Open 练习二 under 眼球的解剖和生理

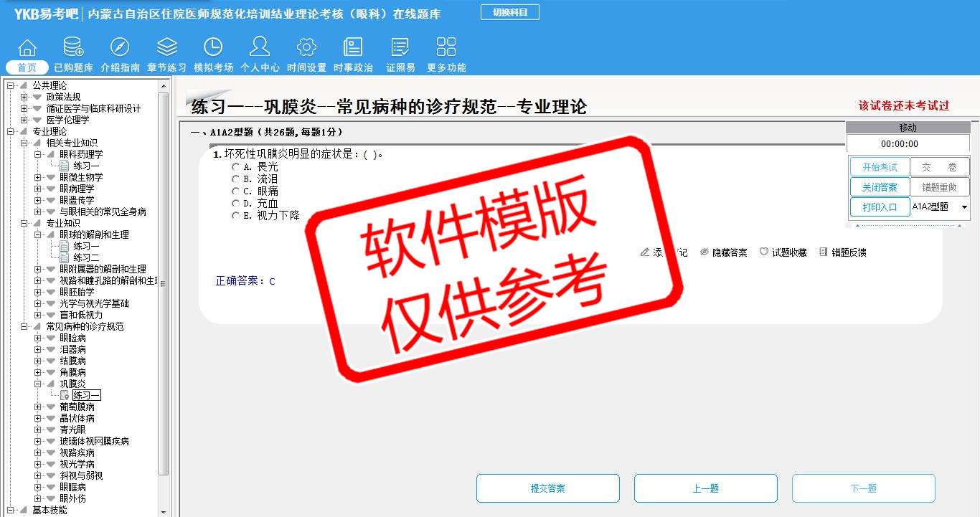[x=86, y=257]
